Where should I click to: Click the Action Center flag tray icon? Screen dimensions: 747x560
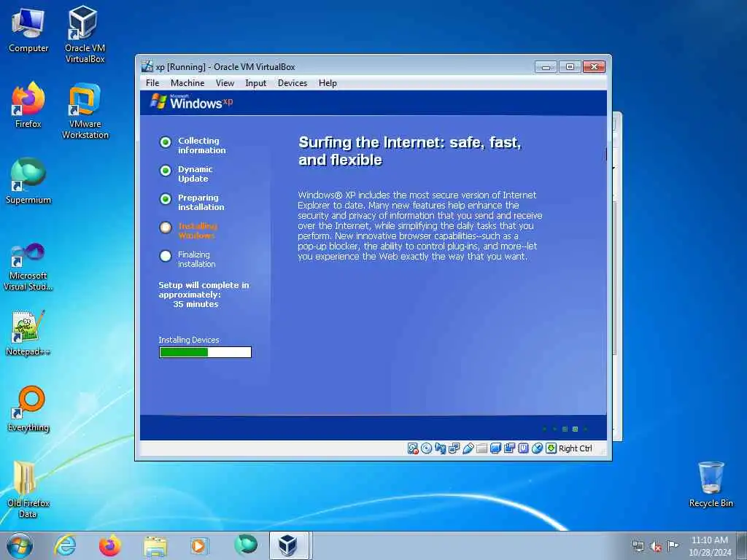pos(673,546)
